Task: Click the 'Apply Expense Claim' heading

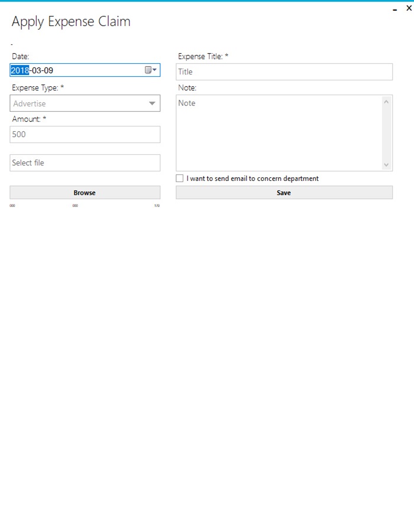Action: pyautogui.click(x=71, y=21)
